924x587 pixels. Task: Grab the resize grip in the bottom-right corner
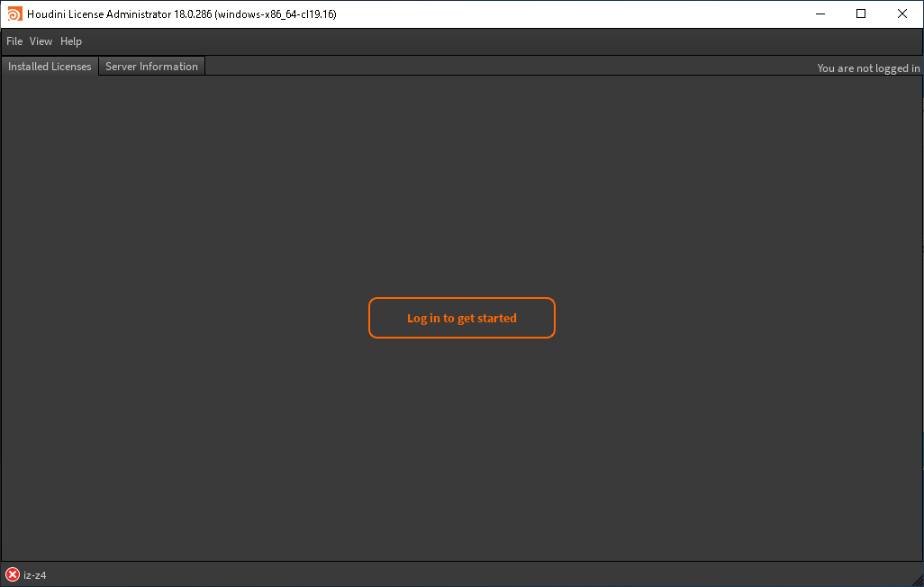[x=916, y=579]
